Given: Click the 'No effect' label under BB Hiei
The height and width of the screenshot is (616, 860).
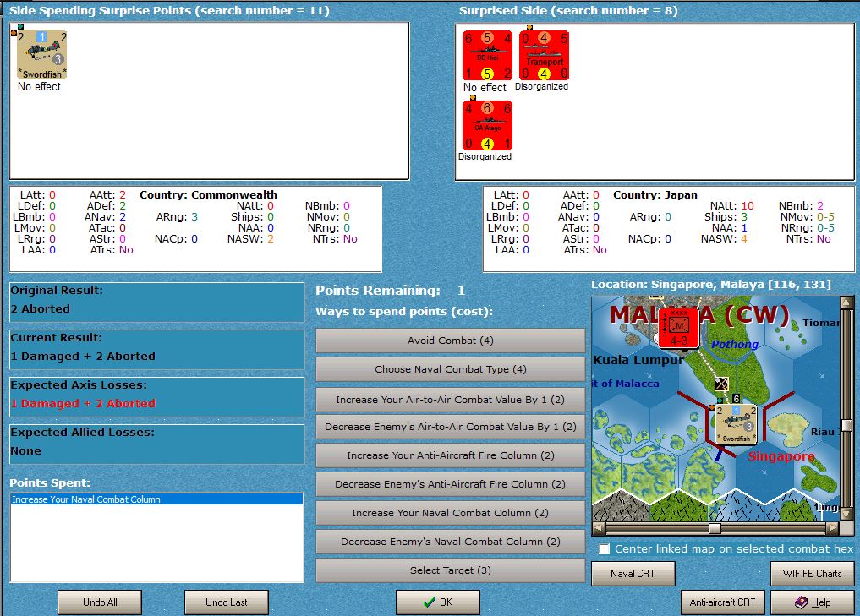Looking at the screenshot, I should click(x=485, y=87).
